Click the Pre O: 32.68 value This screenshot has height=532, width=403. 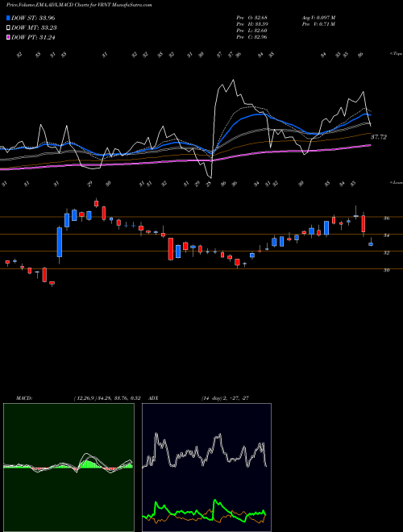(x=252, y=18)
